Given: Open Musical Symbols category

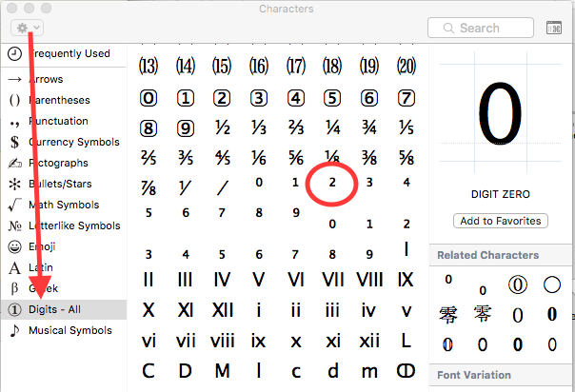Looking at the screenshot, I should click(x=64, y=330).
